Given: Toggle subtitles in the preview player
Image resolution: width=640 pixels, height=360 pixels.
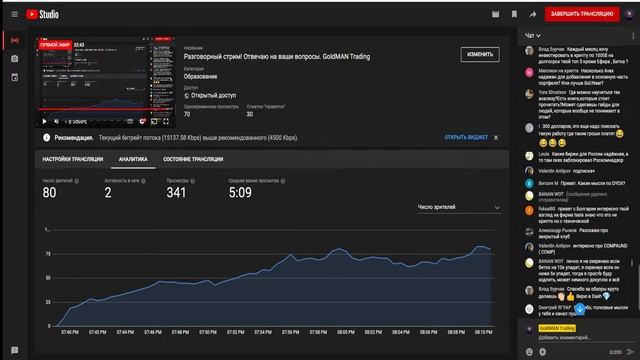Looking at the screenshot, I should point(130,121).
